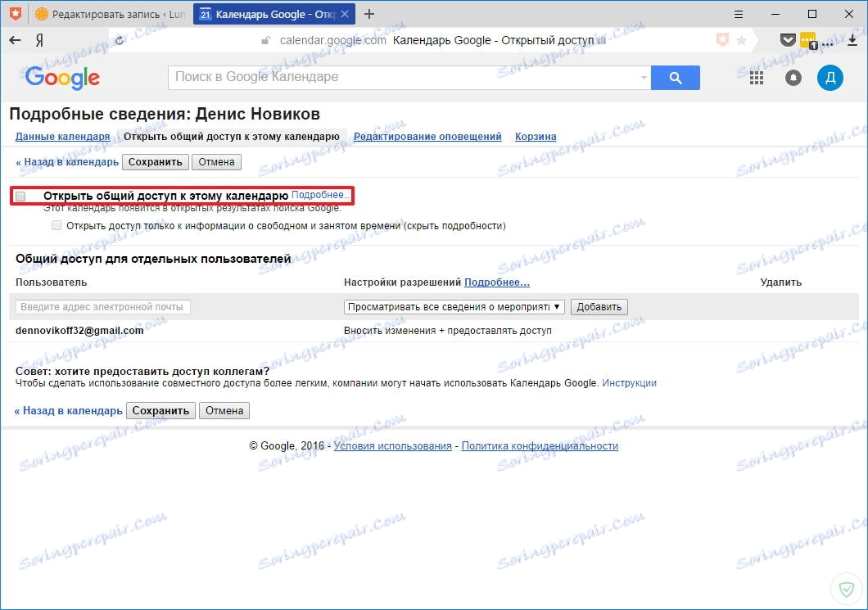
Task: Tick 'Открыть общий доступ к этому календарю' checkbox
Action: click(x=21, y=196)
